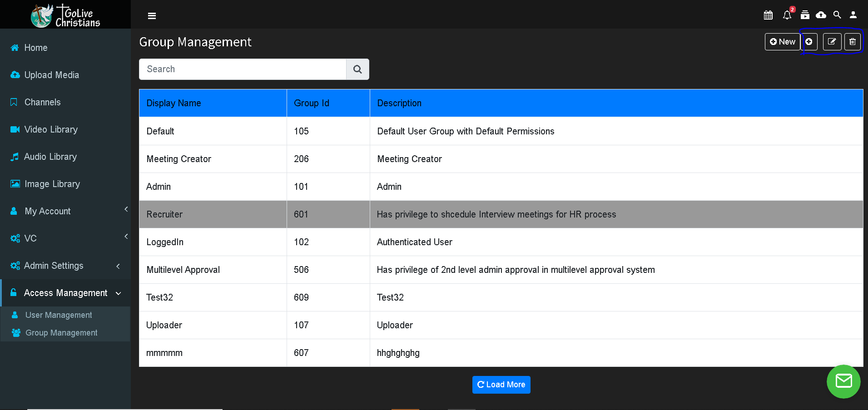
Task: Click the Home house icon in sidebar
Action: click(15, 48)
